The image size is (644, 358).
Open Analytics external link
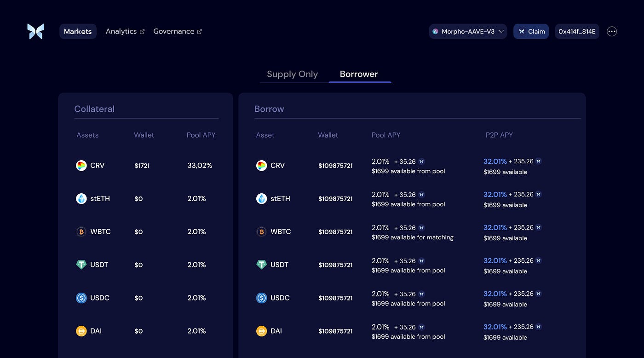pos(125,31)
